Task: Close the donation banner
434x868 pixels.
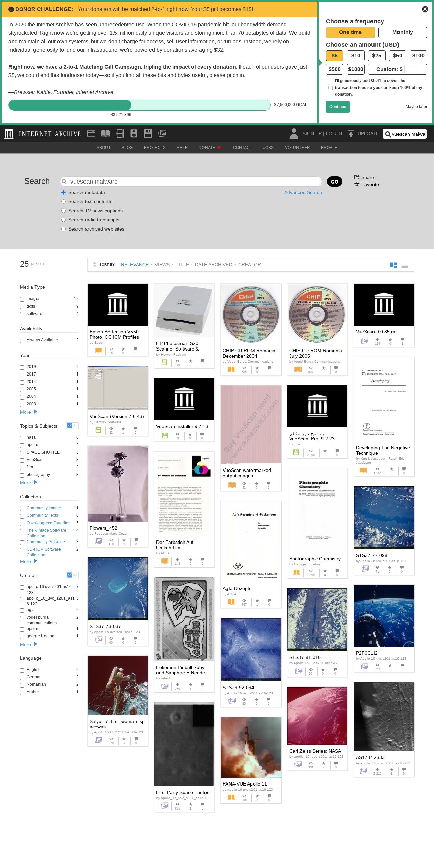Action: click(x=425, y=9)
